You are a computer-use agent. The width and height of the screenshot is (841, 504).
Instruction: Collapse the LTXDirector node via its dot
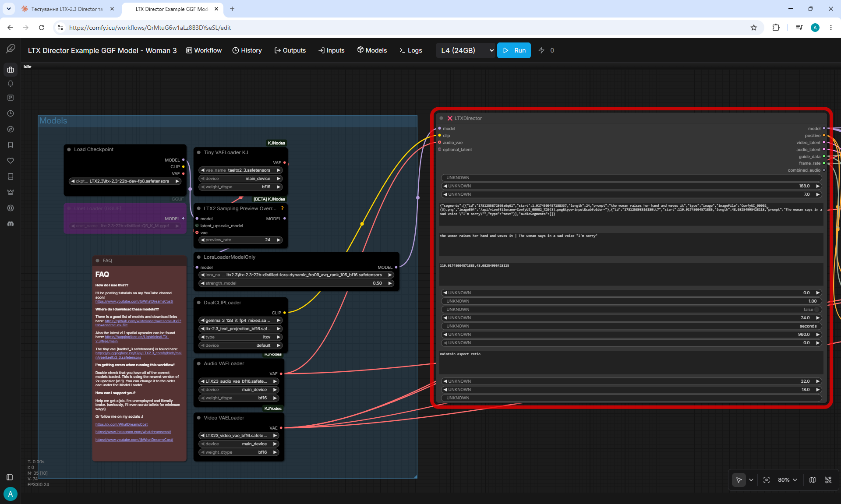pos(441,118)
